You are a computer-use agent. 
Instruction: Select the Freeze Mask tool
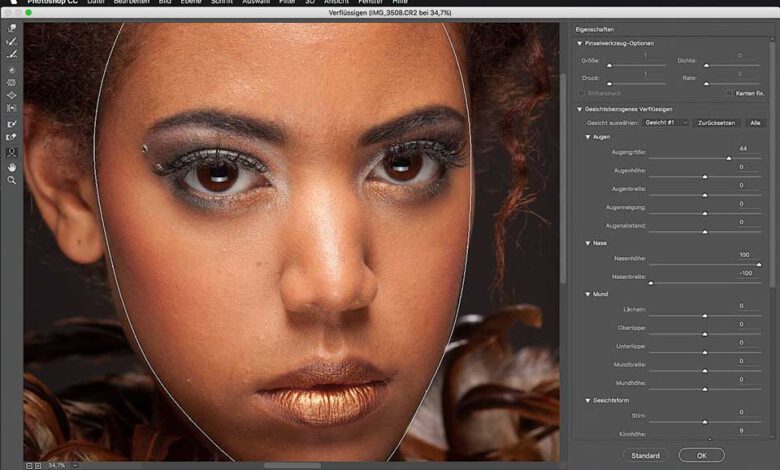pos(12,124)
